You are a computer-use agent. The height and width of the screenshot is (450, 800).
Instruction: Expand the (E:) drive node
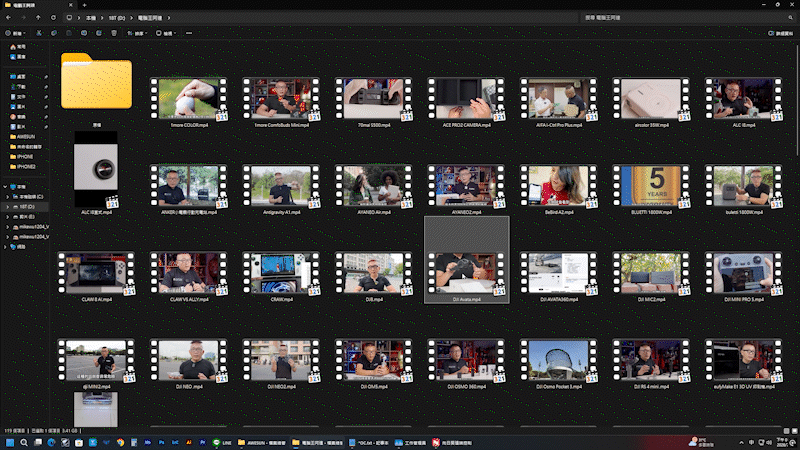tap(8, 217)
